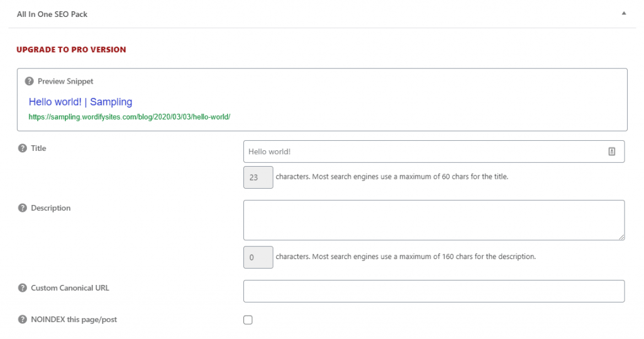Click the green hello-world preview URL
The height and width of the screenshot is (339, 644).
coord(130,117)
